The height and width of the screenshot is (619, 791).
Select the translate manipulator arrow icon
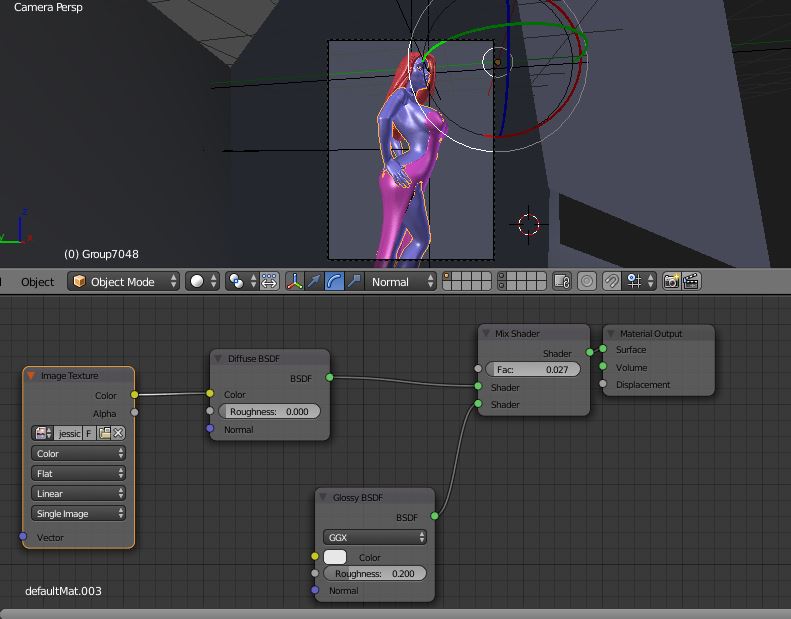pyautogui.click(x=314, y=282)
